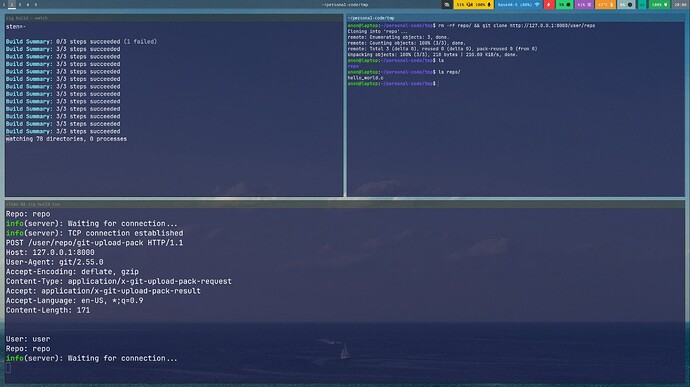This screenshot has width=690, height=387.
Task: Click the first 'Repo: repo' line in the bottom pane
Action: tap(28, 214)
